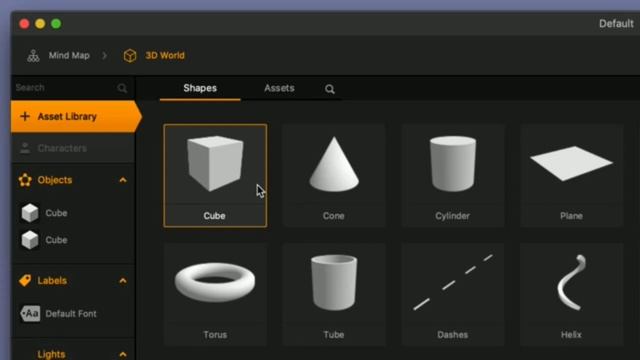Choose the Cylinder shape thumbnail
This screenshot has height=360, width=640.
tap(453, 176)
